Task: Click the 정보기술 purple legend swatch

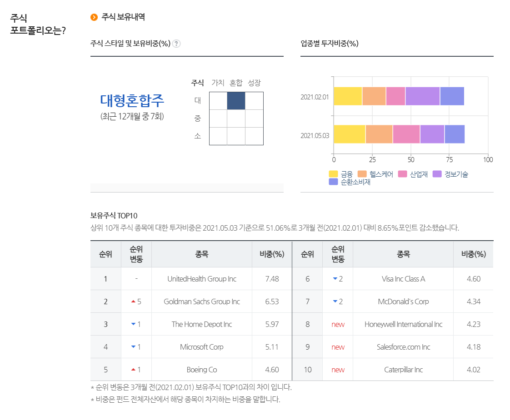Action: pos(437,174)
